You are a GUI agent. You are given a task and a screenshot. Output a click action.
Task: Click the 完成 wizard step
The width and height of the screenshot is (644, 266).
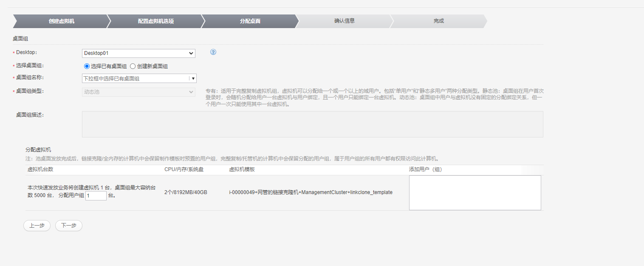438,21
